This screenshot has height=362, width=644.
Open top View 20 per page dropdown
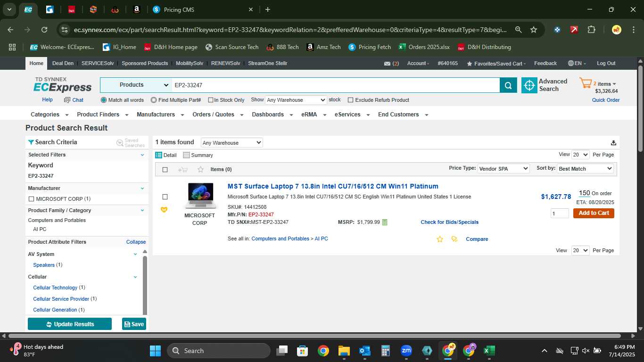coord(580,155)
